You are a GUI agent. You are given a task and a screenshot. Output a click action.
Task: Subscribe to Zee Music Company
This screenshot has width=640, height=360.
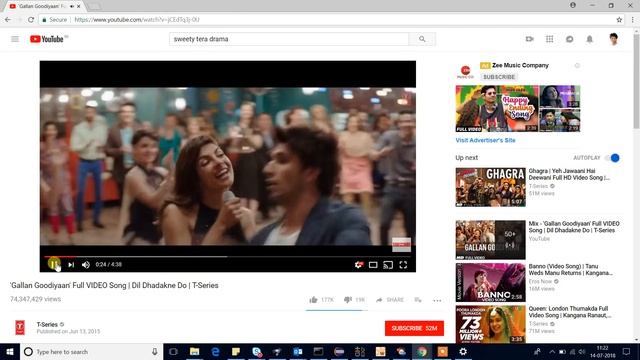pyautogui.click(x=499, y=77)
